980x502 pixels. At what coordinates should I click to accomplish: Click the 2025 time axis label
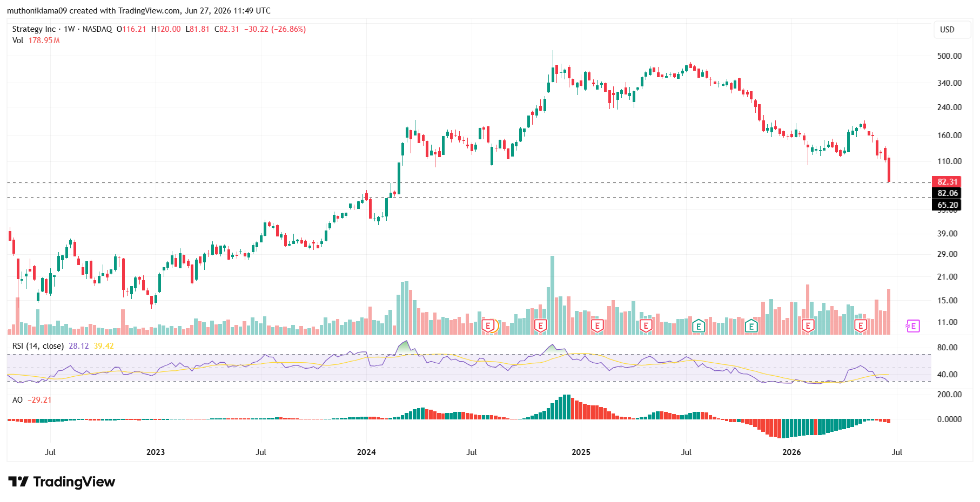pyautogui.click(x=581, y=452)
